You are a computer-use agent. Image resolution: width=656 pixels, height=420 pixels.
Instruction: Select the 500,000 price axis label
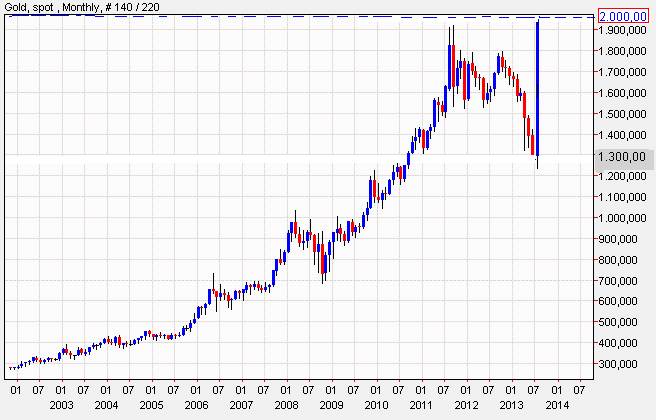618,322
